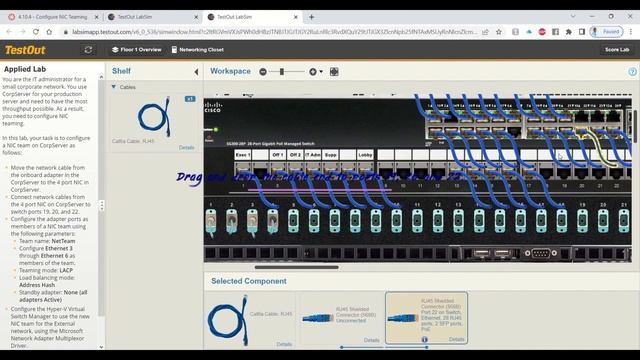The height and width of the screenshot is (360, 640).
Task: Click fiber connector port 13 on rack
Action: coord(458,221)
